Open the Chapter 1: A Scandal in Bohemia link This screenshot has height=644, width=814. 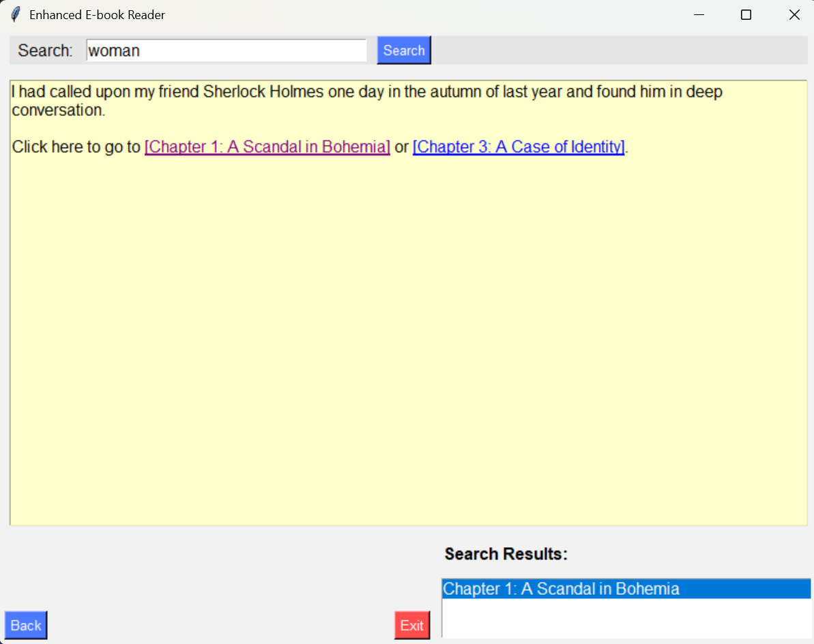pos(267,147)
